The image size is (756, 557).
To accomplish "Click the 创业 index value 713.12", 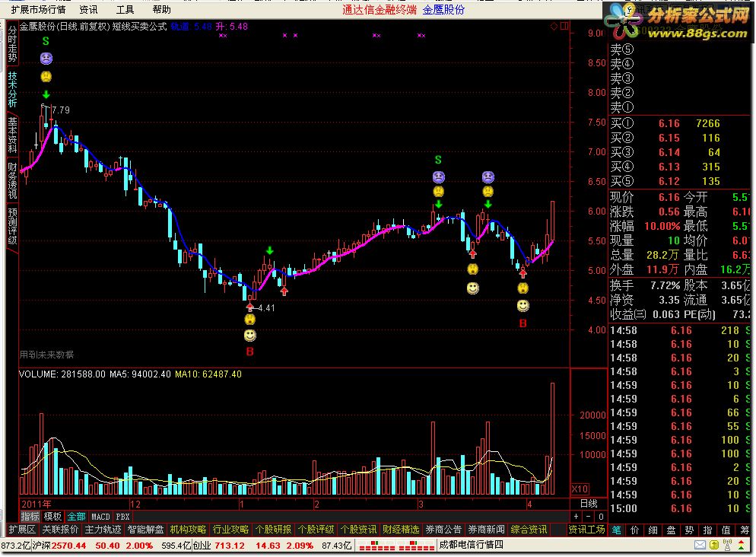I will pos(229,546).
